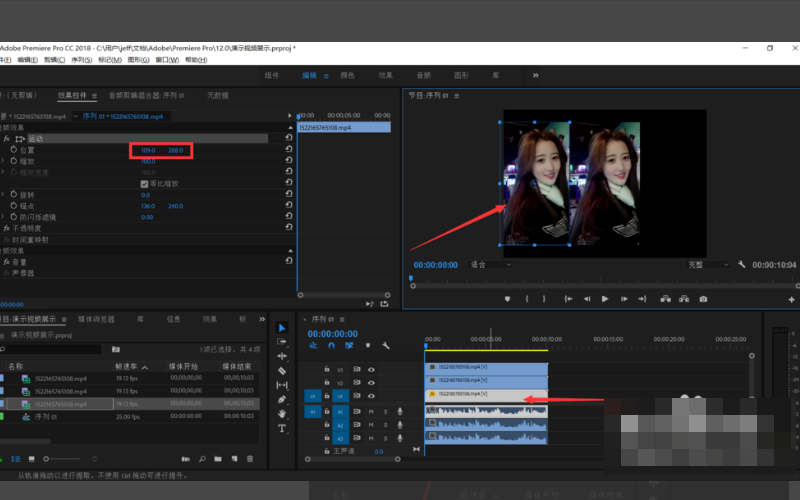This screenshot has height=500, width=800.
Task: Click Go to Out point button
Action: (642, 299)
